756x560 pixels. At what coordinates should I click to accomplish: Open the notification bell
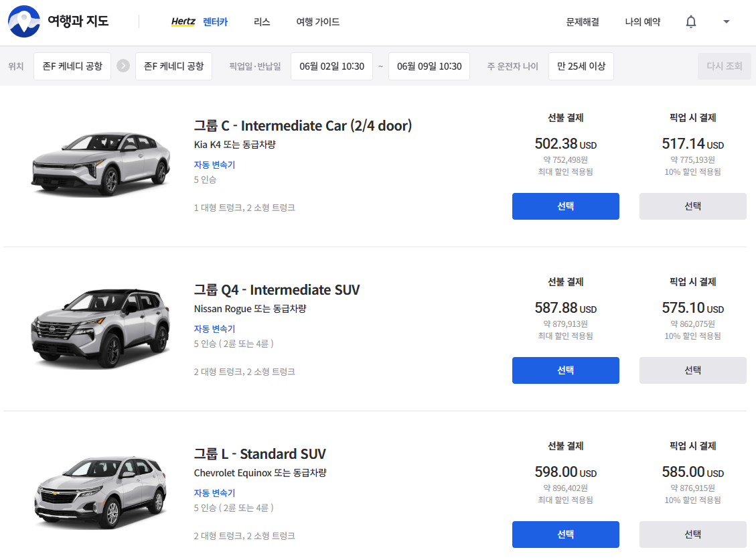[691, 22]
